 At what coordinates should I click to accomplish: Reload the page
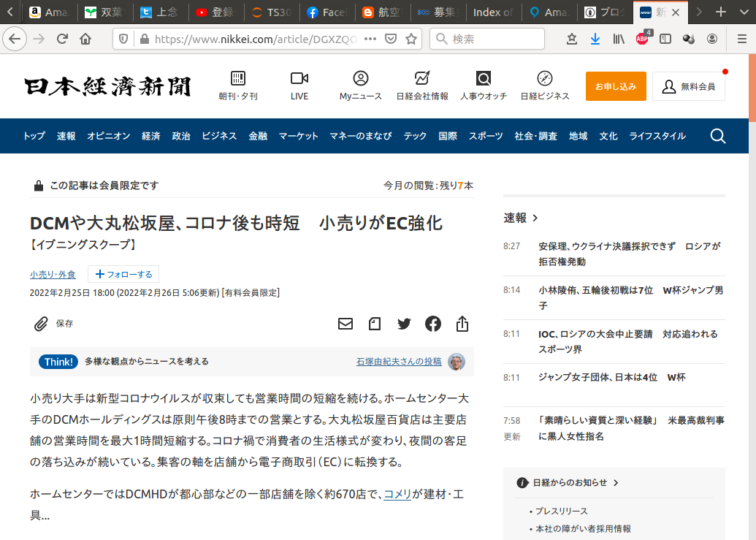pos(62,39)
